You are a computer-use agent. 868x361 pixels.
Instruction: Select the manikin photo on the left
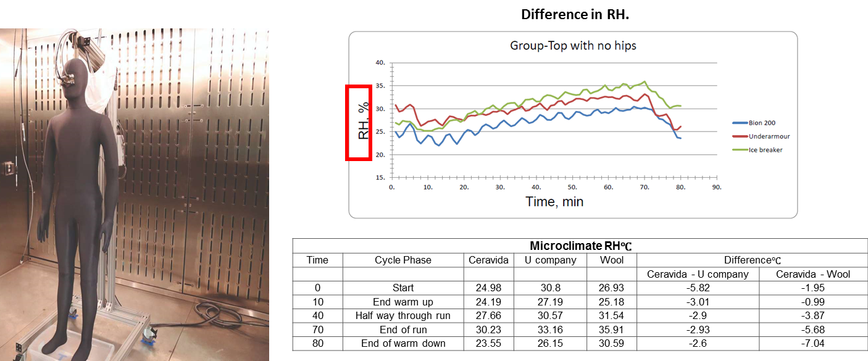click(134, 194)
